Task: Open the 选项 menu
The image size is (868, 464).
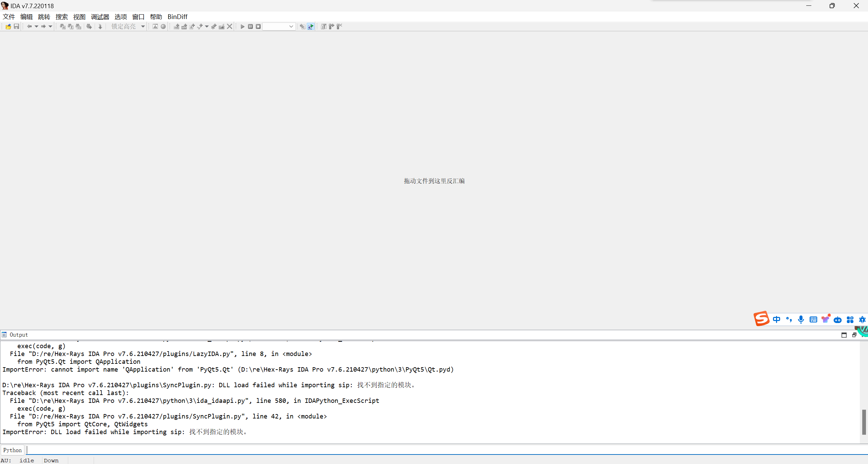Action: click(x=121, y=17)
